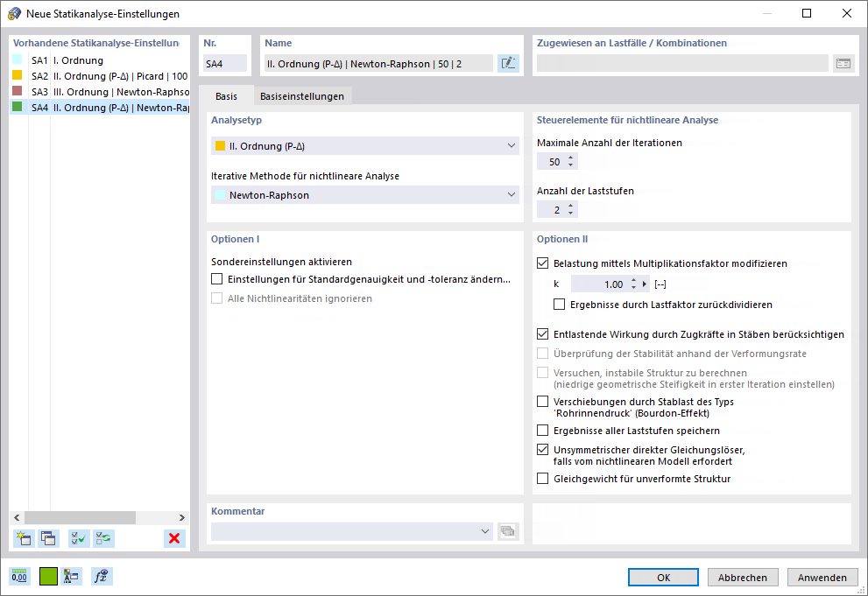The height and width of the screenshot is (596, 868).
Task: Click the copy analysis setting icon
Action: pyautogui.click(x=47, y=538)
